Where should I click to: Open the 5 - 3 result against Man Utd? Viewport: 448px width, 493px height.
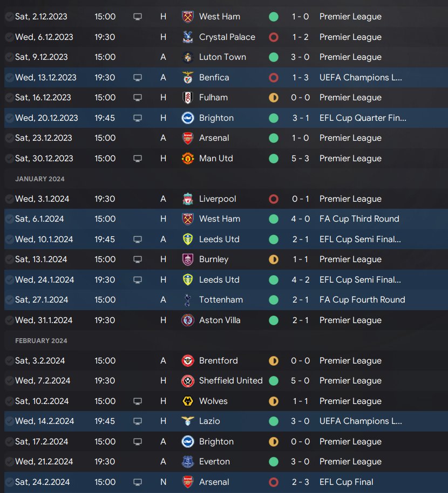pos(301,159)
